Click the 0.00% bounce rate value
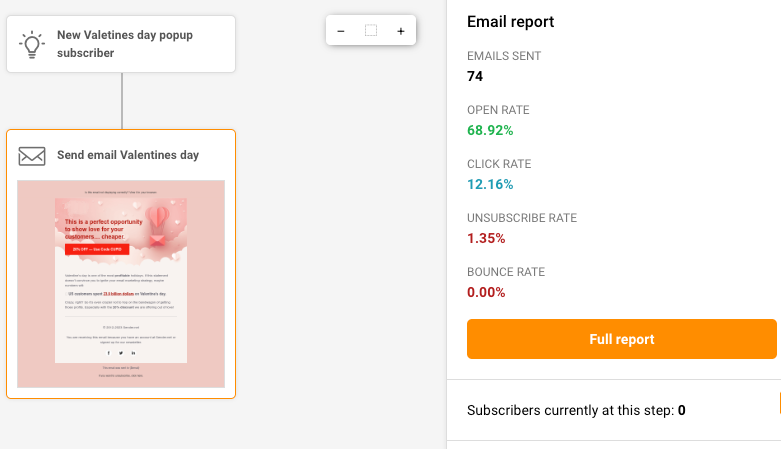 (488, 292)
